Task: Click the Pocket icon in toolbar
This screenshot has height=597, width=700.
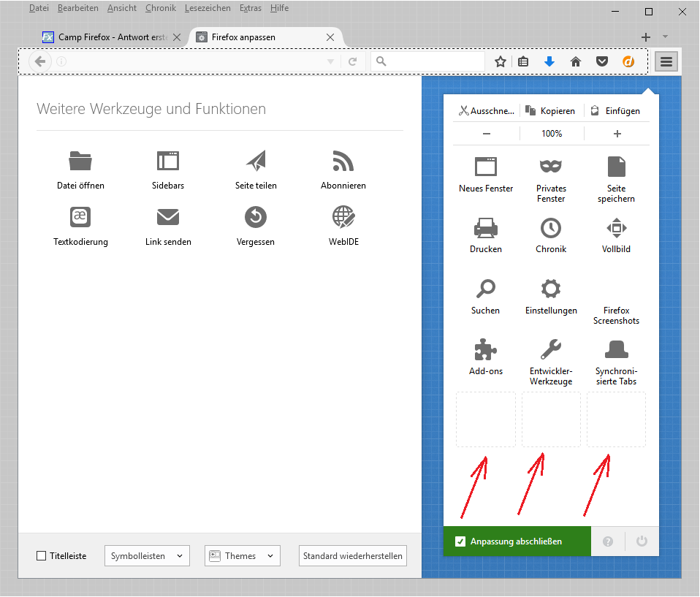Action: [x=602, y=61]
